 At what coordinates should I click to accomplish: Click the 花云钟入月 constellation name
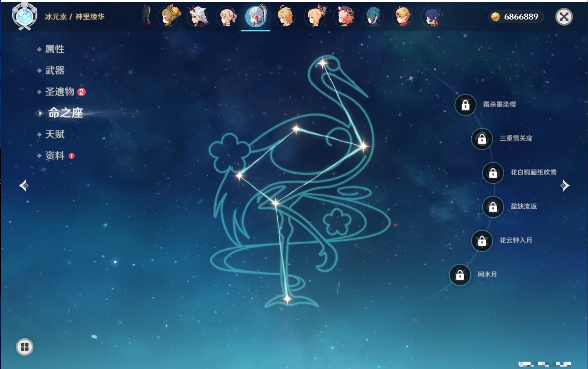[516, 240]
